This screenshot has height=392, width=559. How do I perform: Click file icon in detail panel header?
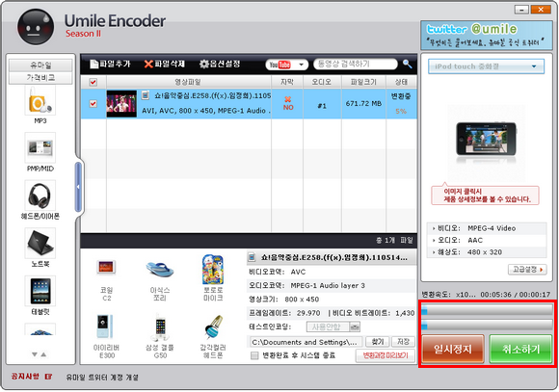tap(253, 257)
